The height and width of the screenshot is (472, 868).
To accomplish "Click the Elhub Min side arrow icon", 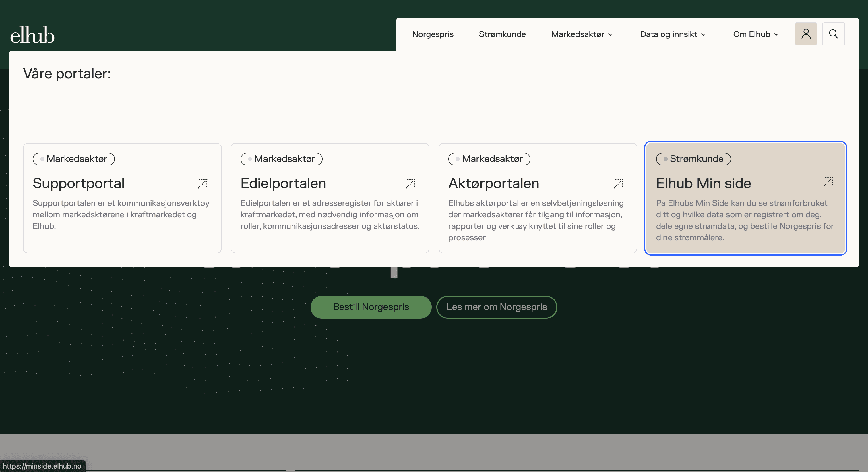I will (828, 181).
